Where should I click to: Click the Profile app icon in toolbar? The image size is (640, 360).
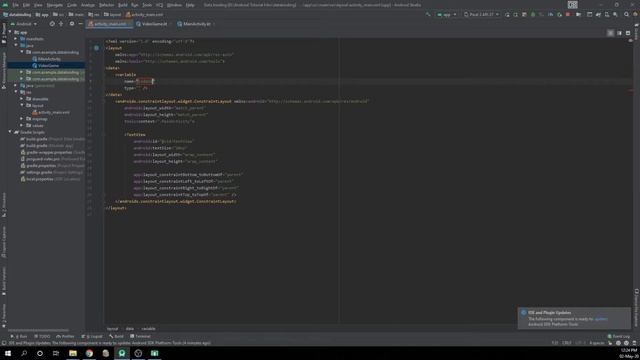click(550, 14)
